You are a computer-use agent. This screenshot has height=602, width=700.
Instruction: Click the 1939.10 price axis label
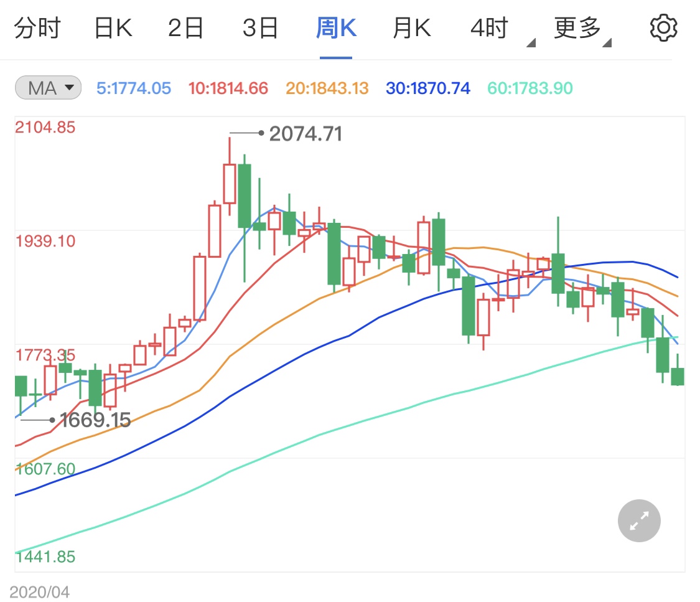45,241
